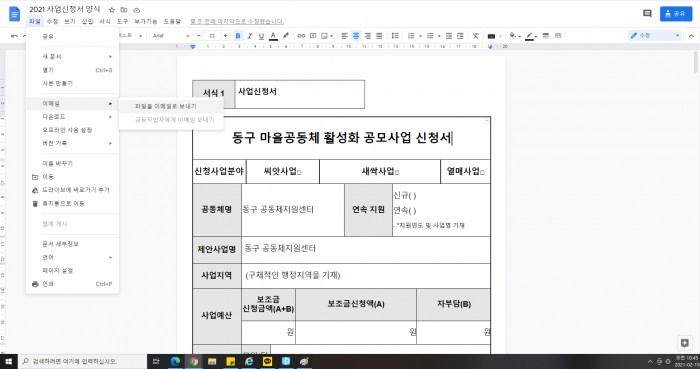Open the Add-ons menu

pyautogui.click(x=146, y=21)
